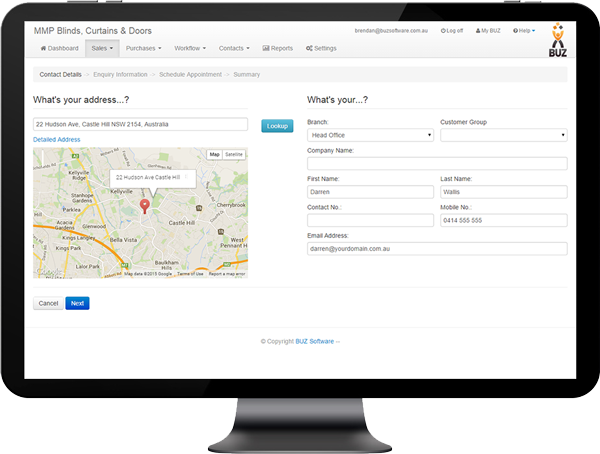The height and width of the screenshot is (454, 600).
Task: Switch the map to Satellite view
Action: pyautogui.click(x=234, y=154)
